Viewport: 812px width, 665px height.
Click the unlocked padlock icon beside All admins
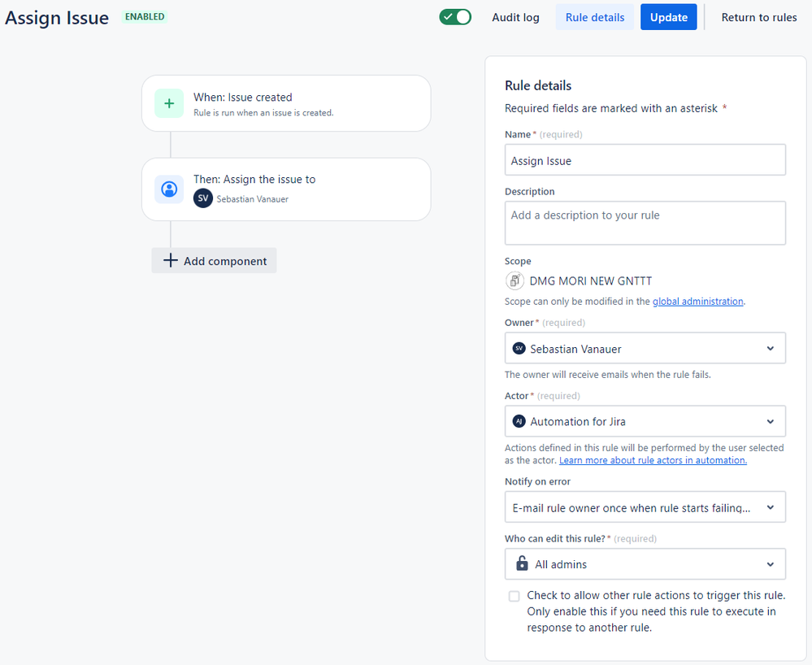click(x=522, y=563)
